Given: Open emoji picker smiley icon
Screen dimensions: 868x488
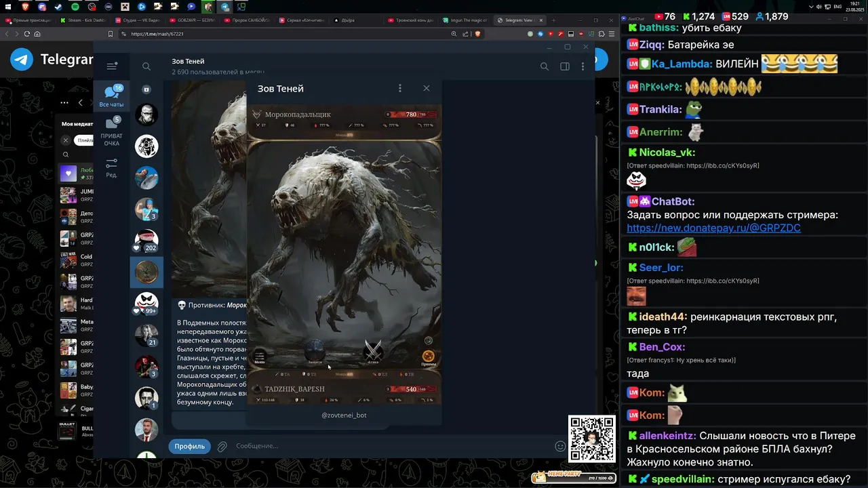Looking at the screenshot, I should tap(560, 446).
